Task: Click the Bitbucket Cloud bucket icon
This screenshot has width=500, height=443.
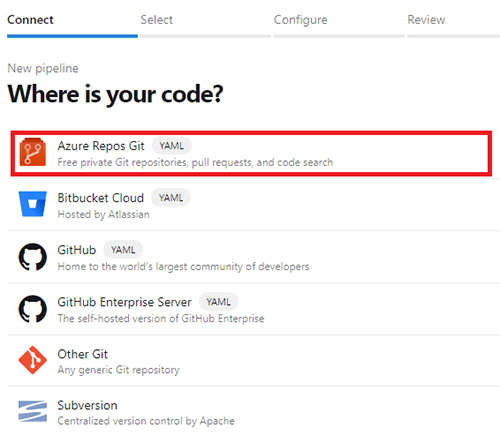Action: (x=32, y=204)
